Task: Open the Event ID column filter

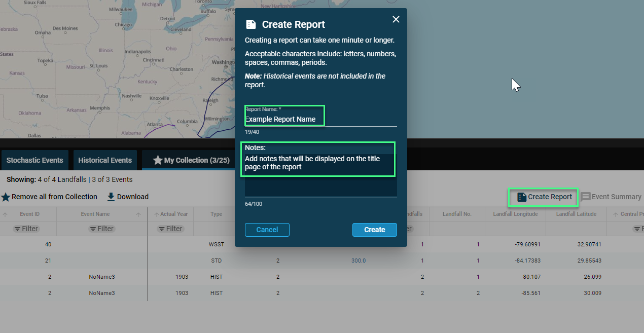Action: [26, 229]
